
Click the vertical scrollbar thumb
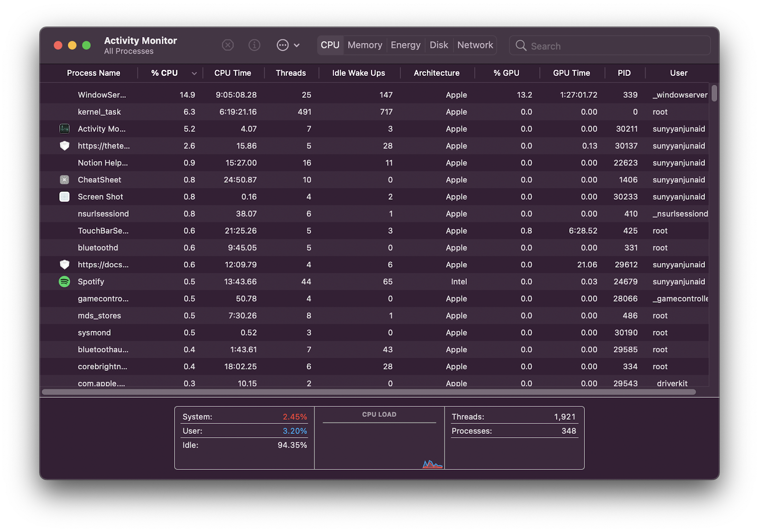pos(714,93)
